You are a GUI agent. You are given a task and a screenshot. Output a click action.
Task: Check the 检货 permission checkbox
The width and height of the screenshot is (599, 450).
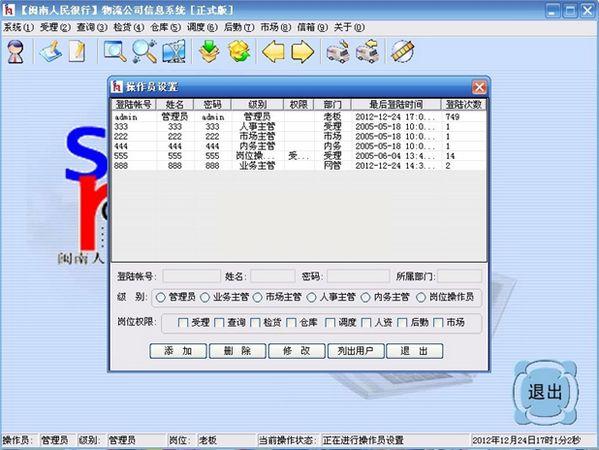[255, 323]
